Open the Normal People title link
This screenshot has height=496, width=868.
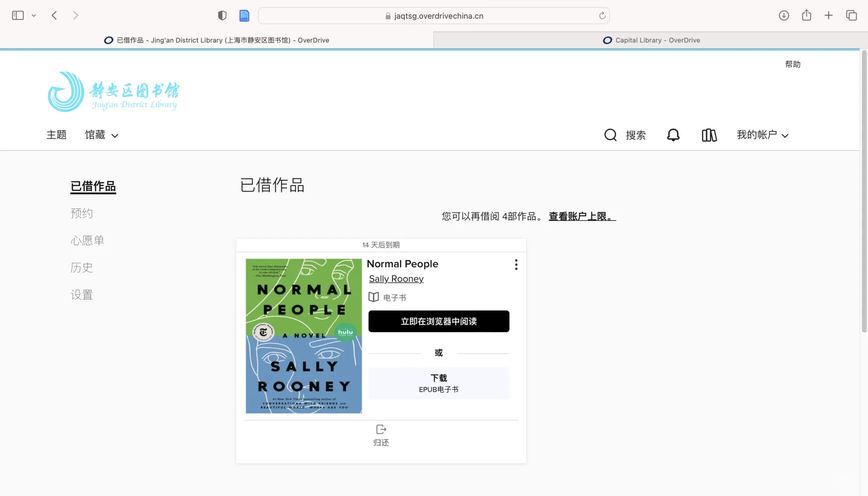pos(403,264)
